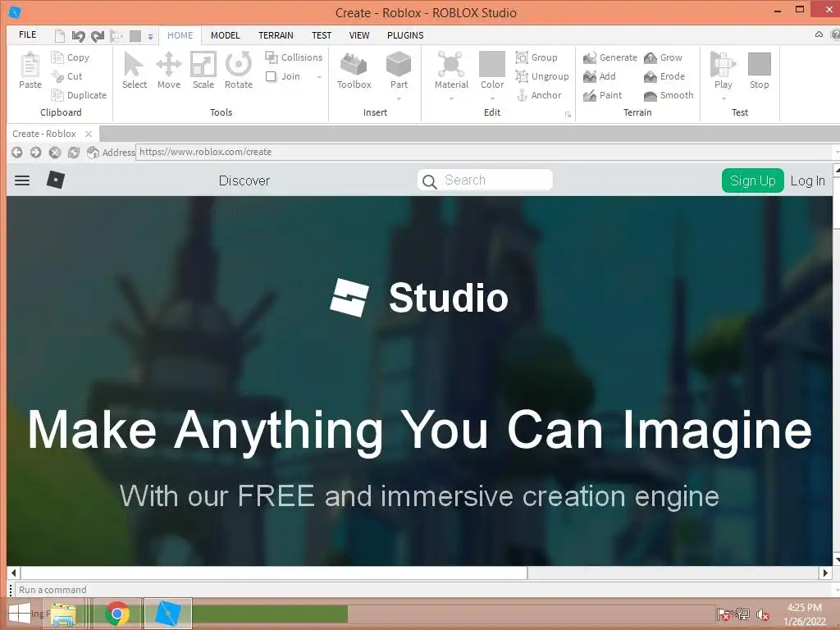Stop loading the browser page
Image resolution: width=840 pixels, height=630 pixels.
pyautogui.click(x=55, y=153)
